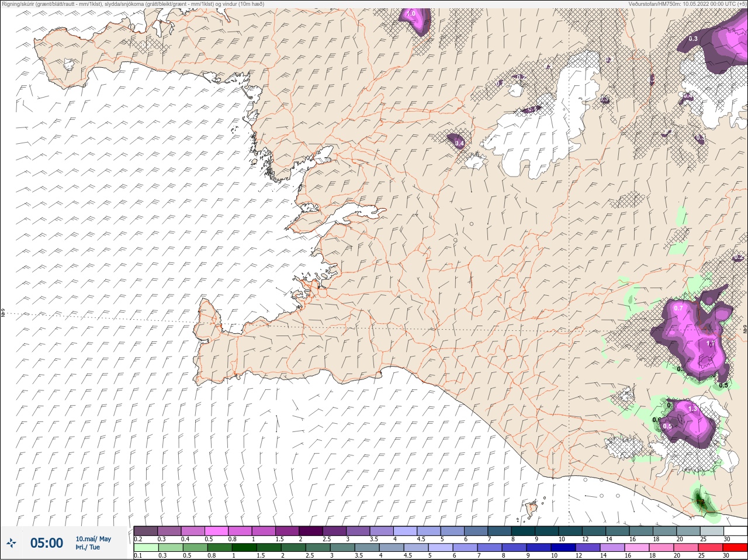Click the Veðurstofan star logo icon

pyautogui.click(x=11, y=543)
